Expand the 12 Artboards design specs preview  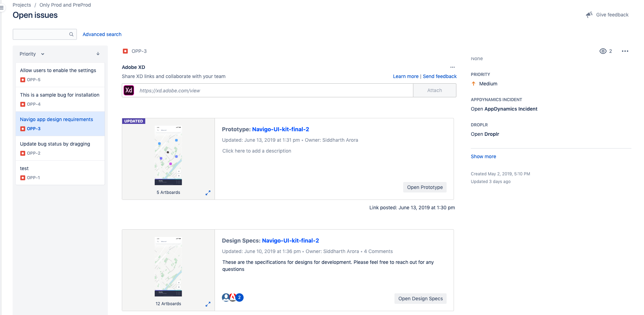pos(208,304)
